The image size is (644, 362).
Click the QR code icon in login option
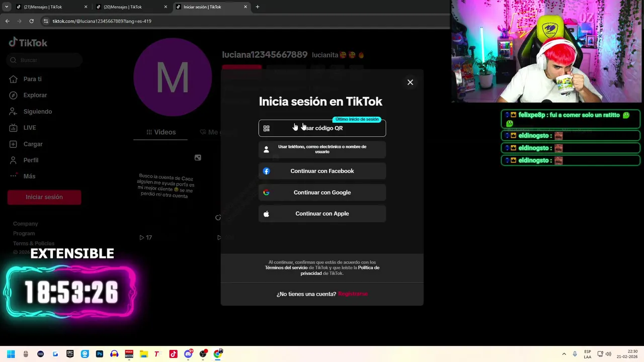tap(267, 128)
